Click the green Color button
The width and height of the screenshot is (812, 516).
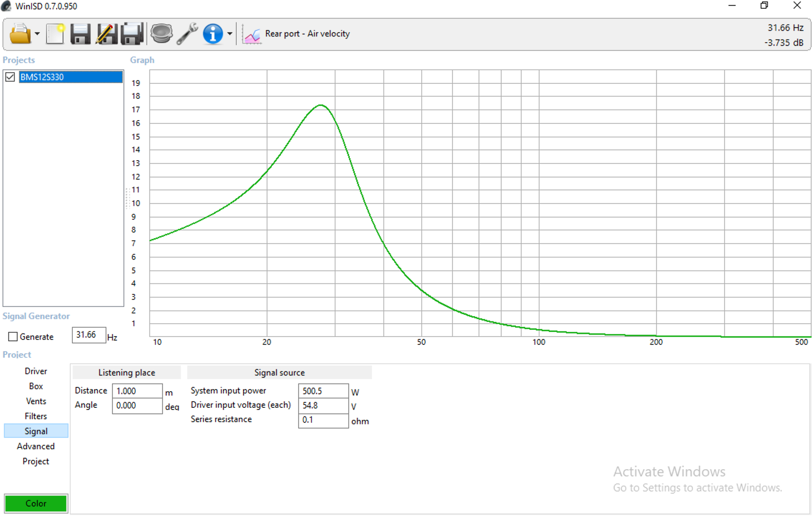pyautogui.click(x=36, y=504)
